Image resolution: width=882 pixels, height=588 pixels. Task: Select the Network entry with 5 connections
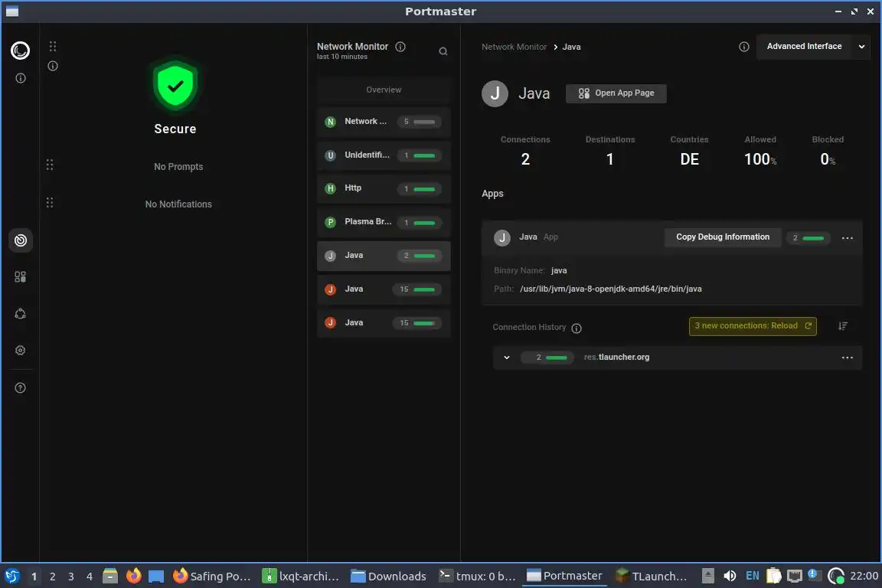(x=384, y=122)
